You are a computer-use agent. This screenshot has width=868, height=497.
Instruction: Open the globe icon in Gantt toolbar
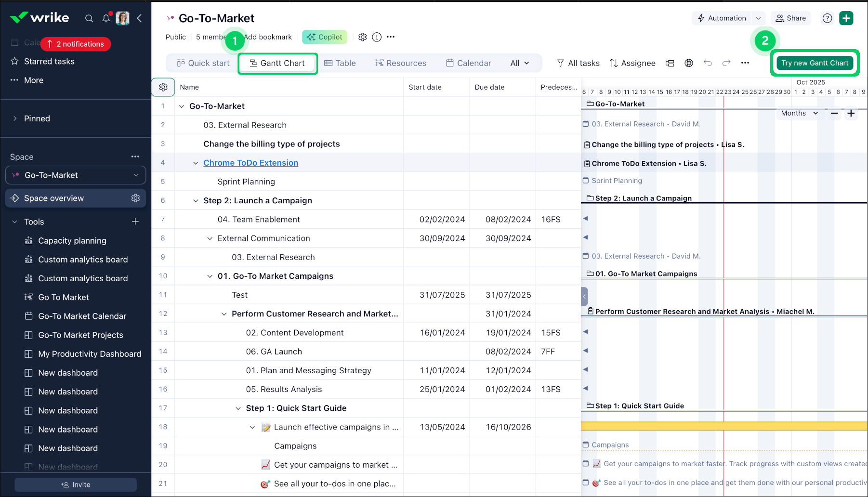click(689, 63)
